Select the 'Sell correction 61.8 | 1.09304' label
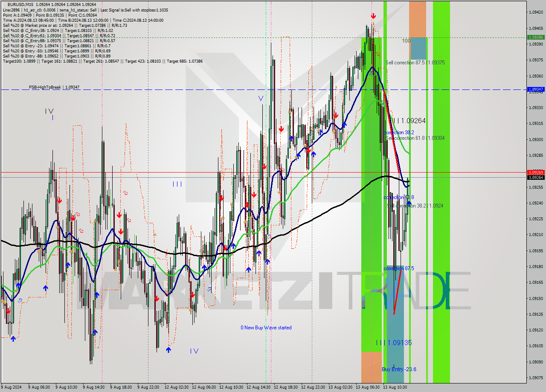Screen dimensions: 546x392 [x=415, y=138]
